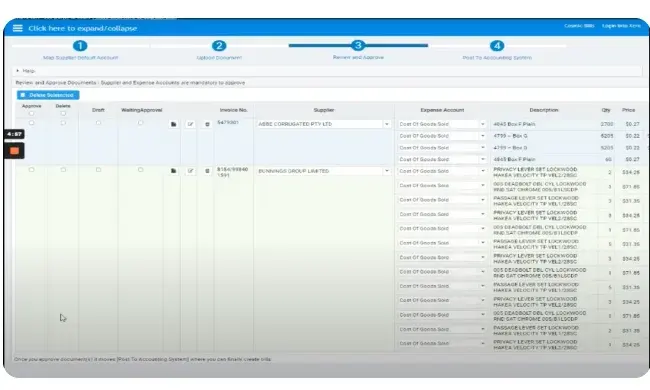This screenshot has height=390, width=650.
Task: Open the Login into Xero link
Action: click(621, 26)
